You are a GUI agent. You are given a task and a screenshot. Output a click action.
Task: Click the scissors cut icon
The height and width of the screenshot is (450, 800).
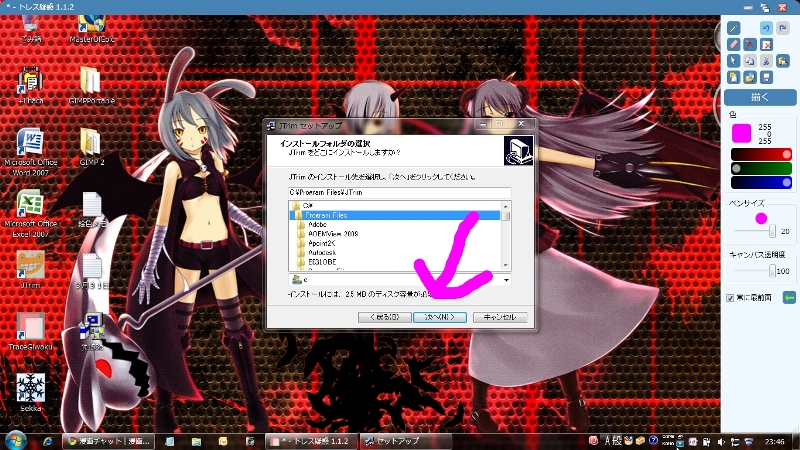(766, 61)
